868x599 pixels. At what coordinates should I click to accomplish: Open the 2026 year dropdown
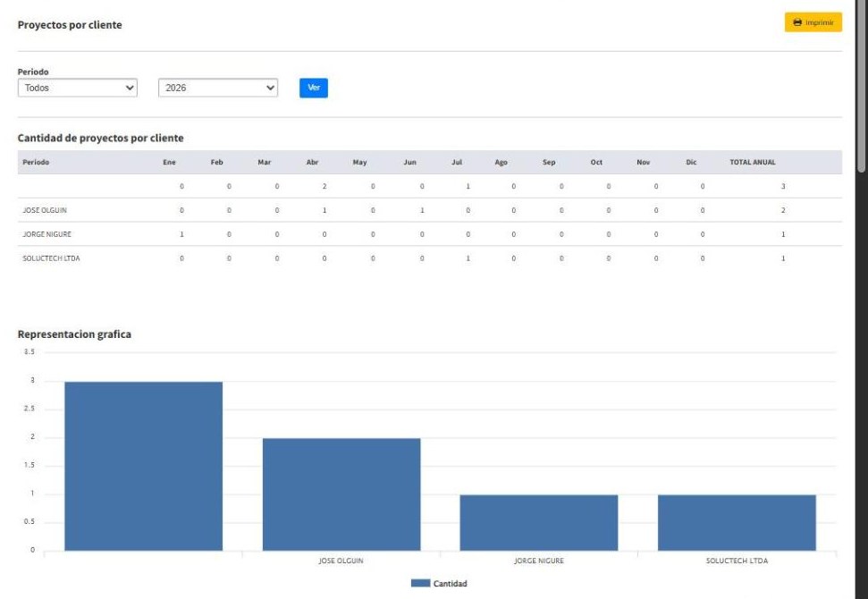(218, 88)
